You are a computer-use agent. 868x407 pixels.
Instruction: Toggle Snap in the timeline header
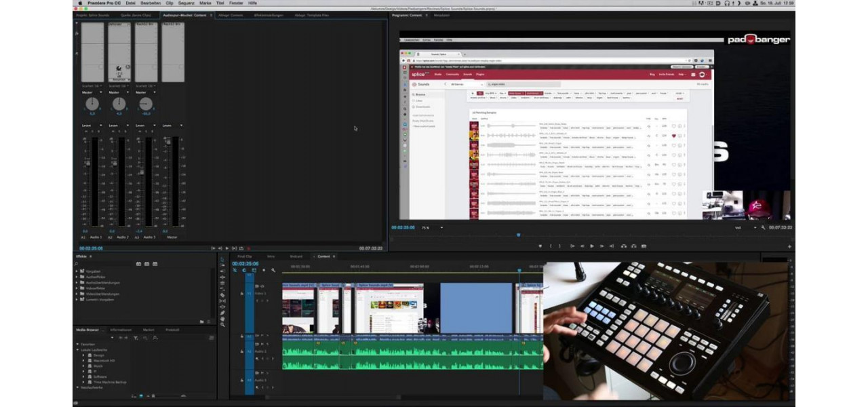244,270
